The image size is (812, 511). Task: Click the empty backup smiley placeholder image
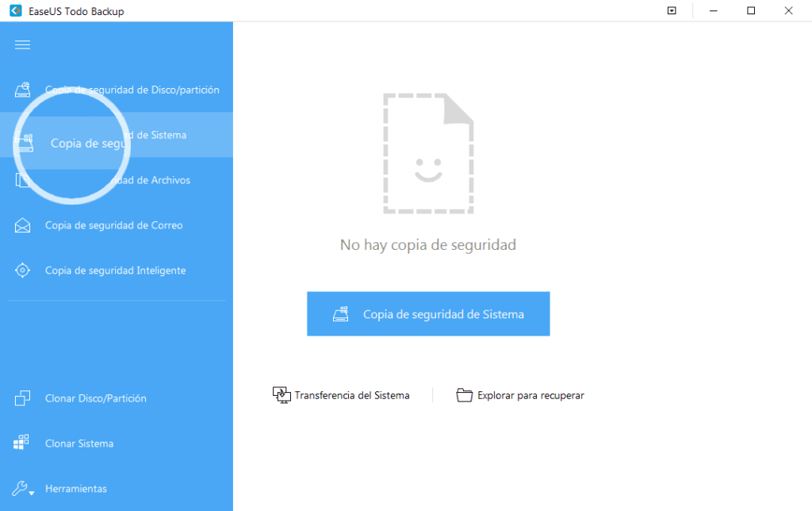coord(428,153)
